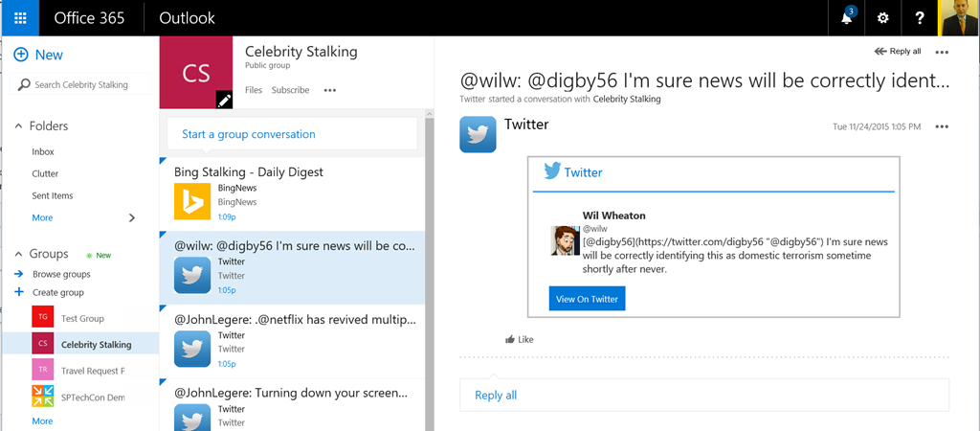This screenshot has width=980, height=431.
Task: Click Twitter icon on the .@netflix conversation
Action: pos(191,349)
